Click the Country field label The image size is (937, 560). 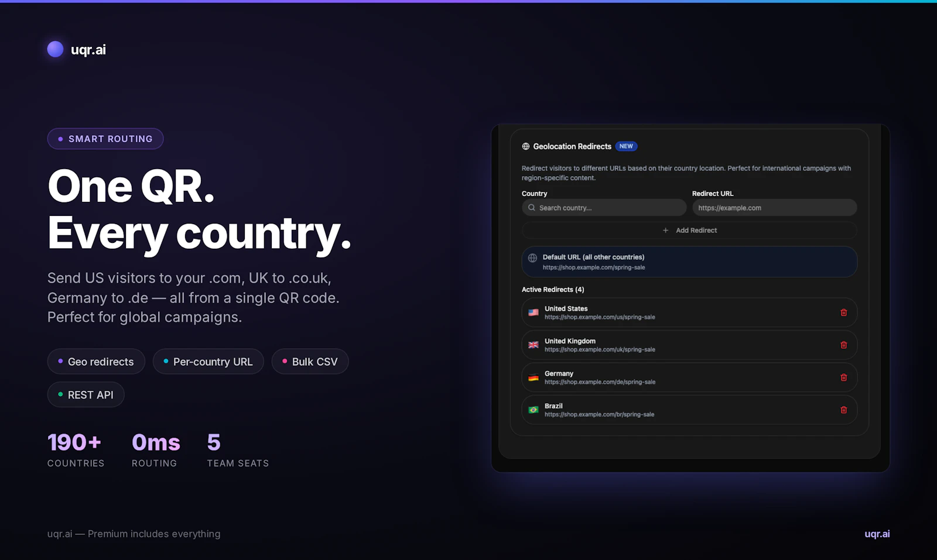point(534,194)
